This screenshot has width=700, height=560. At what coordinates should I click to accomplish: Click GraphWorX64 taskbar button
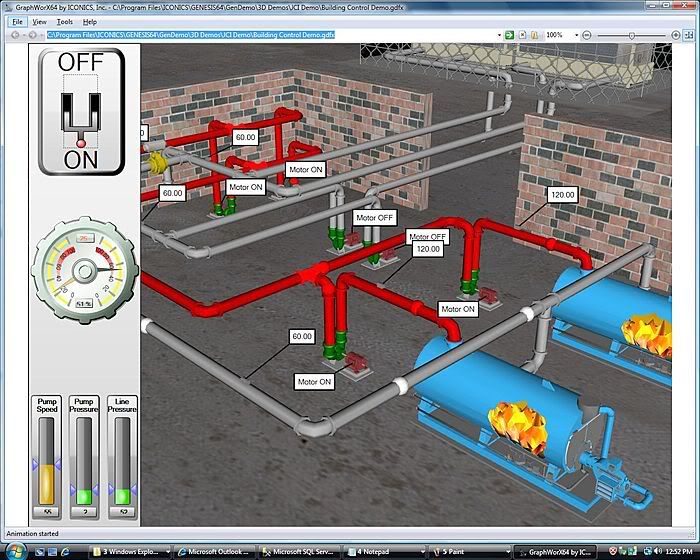[556, 552]
